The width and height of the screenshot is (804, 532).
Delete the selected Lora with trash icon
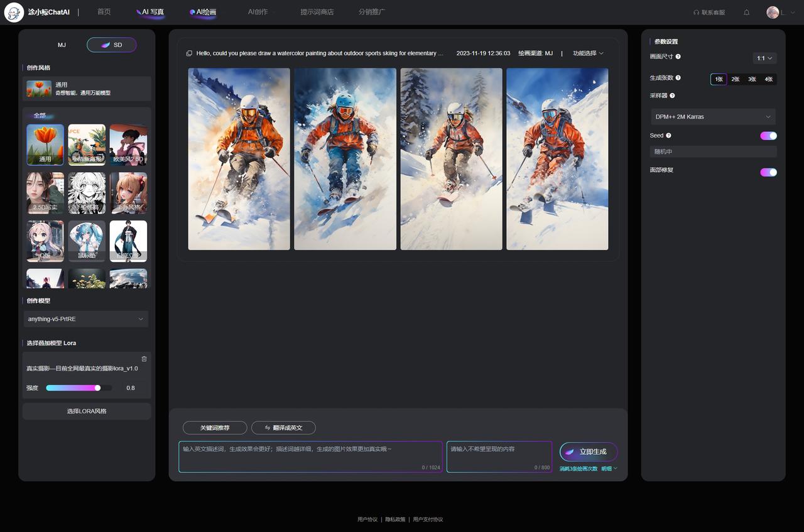click(x=144, y=359)
